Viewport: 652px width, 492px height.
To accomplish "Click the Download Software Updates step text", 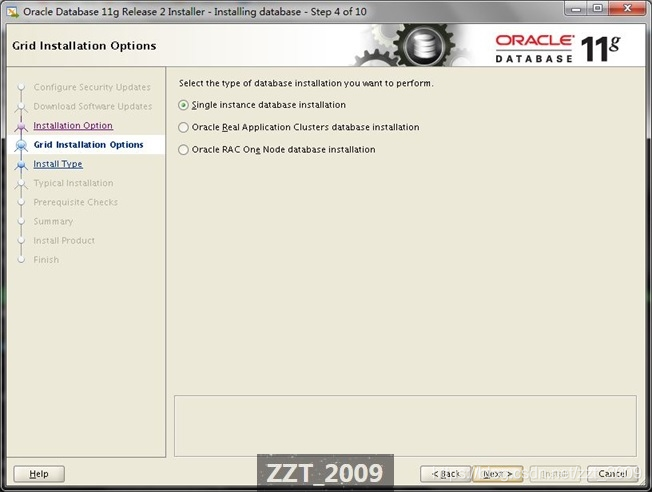I will click(x=93, y=106).
